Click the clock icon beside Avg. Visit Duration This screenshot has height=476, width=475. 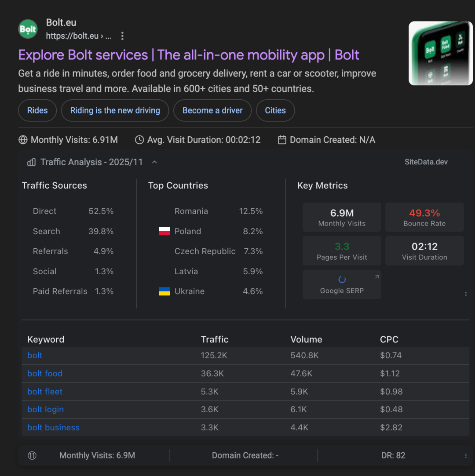(x=139, y=140)
